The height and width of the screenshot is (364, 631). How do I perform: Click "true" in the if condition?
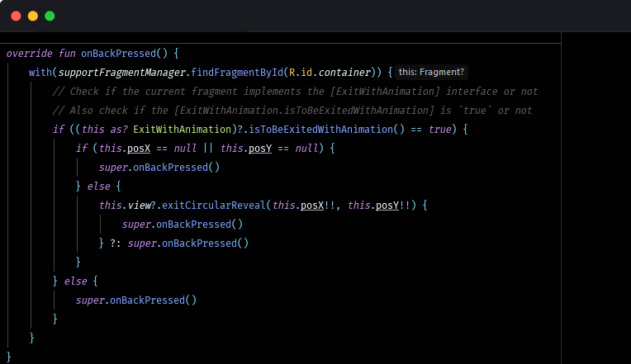point(439,129)
